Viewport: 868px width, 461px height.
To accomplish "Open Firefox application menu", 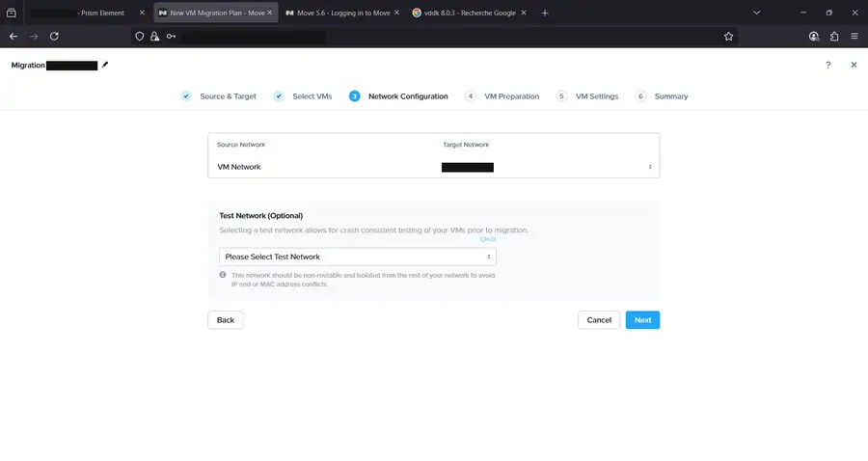I will point(854,36).
